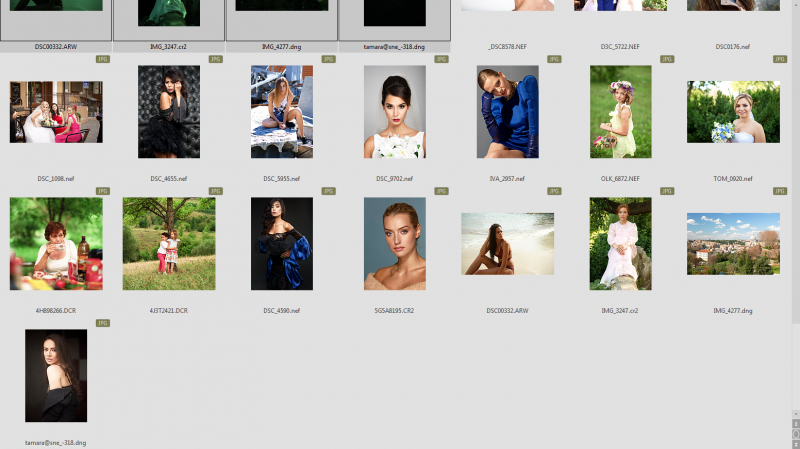
Task: Click DSC00332.ARW label in highlighted top row
Action: point(56,46)
